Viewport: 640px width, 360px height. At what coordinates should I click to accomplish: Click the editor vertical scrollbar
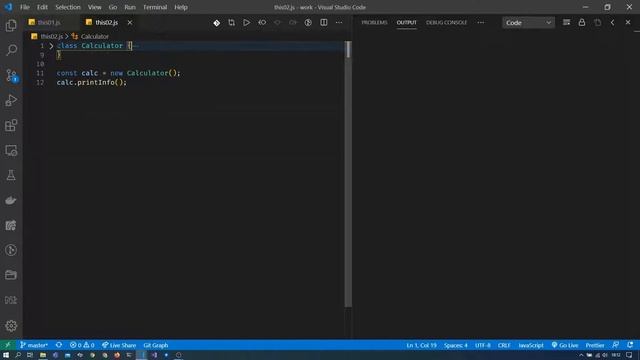pyautogui.click(x=348, y=173)
